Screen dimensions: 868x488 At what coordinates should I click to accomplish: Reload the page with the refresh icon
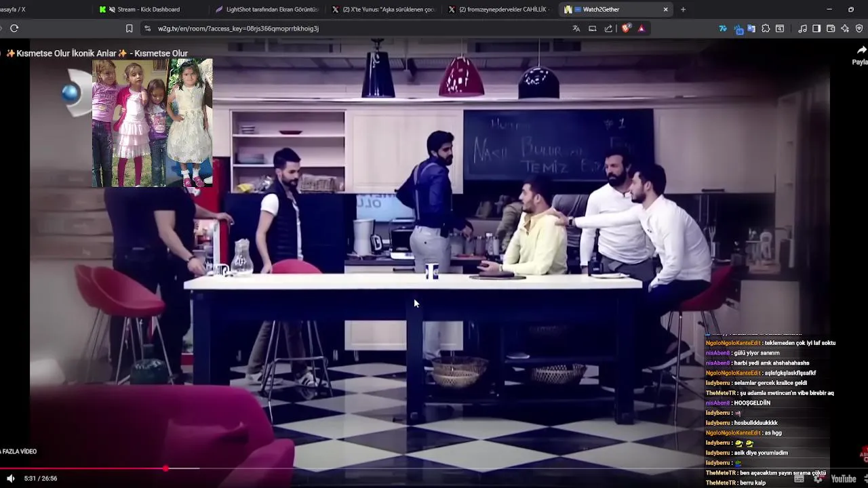(14, 28)
